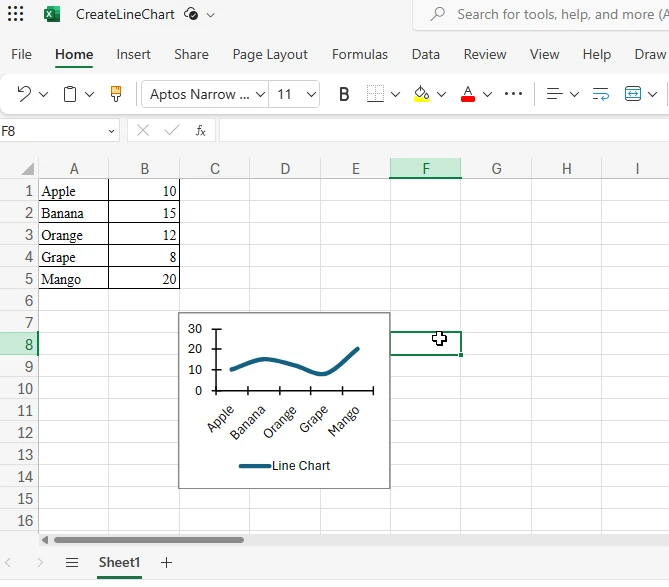
Task: Open the font size dropdown
Action: (x=311, y=94)
